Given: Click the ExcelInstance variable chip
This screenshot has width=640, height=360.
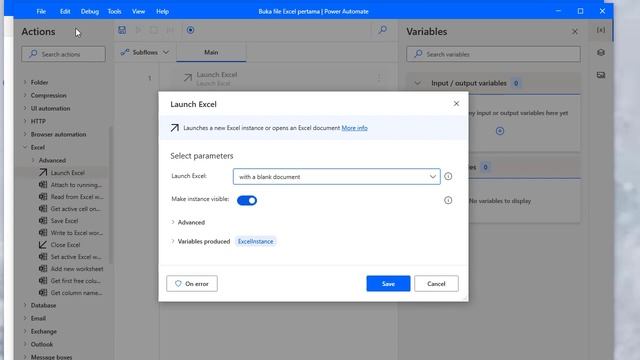Looking at the screenshot, I should click(256, 242).
